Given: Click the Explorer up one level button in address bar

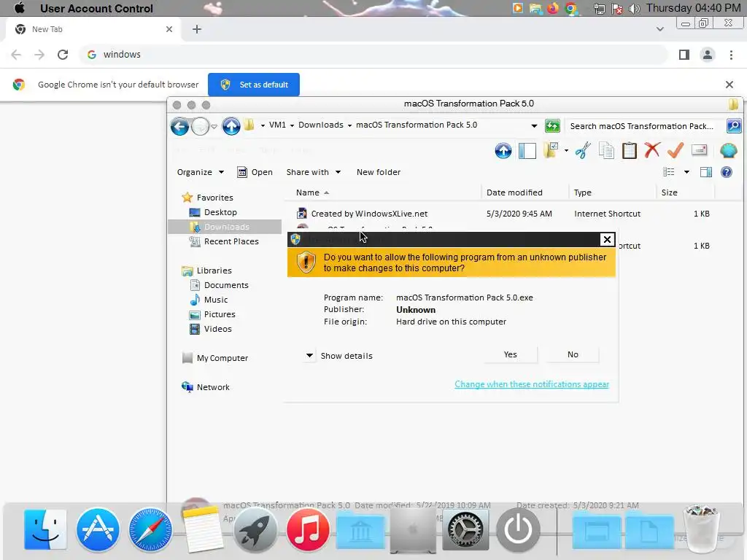Looking at the screenshot, I should (231, 126).
